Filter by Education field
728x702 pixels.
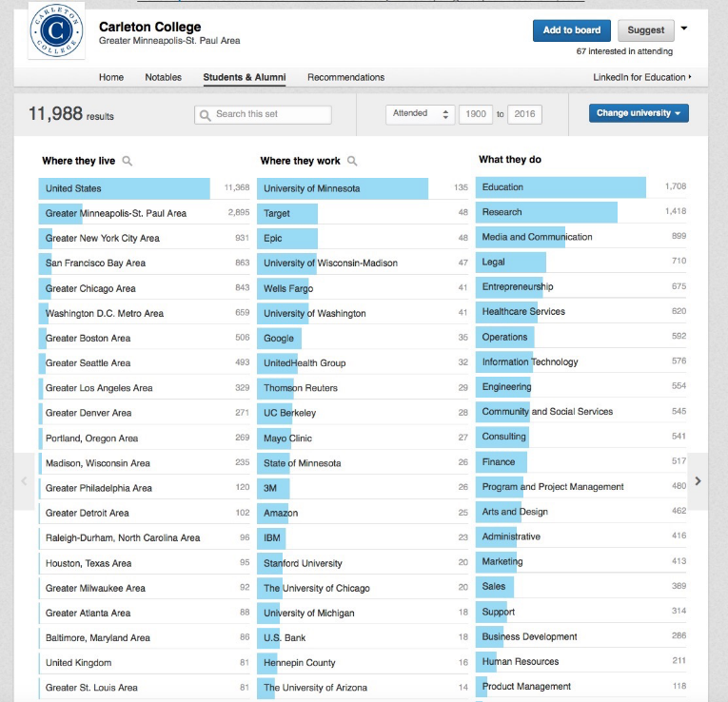pyautogui.click(x=580, y=187)
